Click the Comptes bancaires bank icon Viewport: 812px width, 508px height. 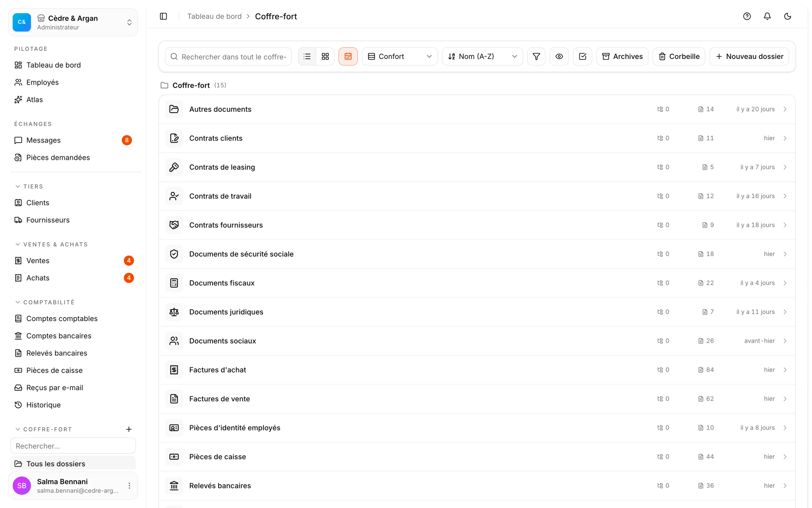pyautogui.click(x=18, y=336)
